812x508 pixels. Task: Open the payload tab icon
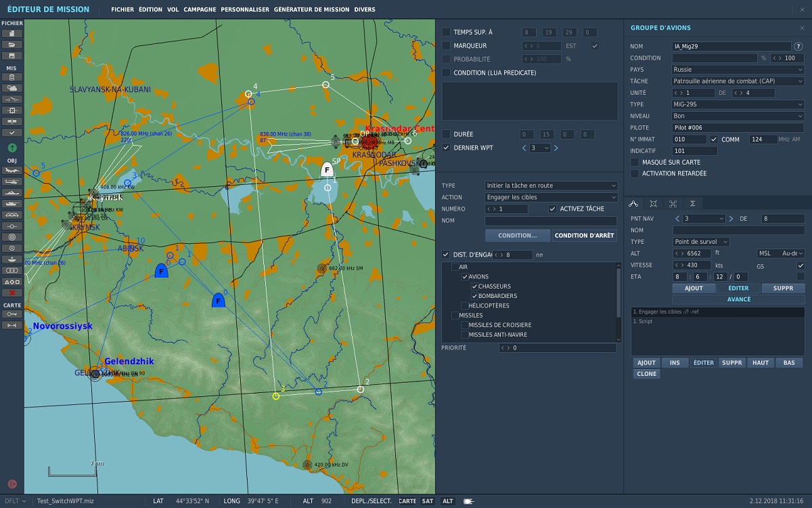pos(653,203)
